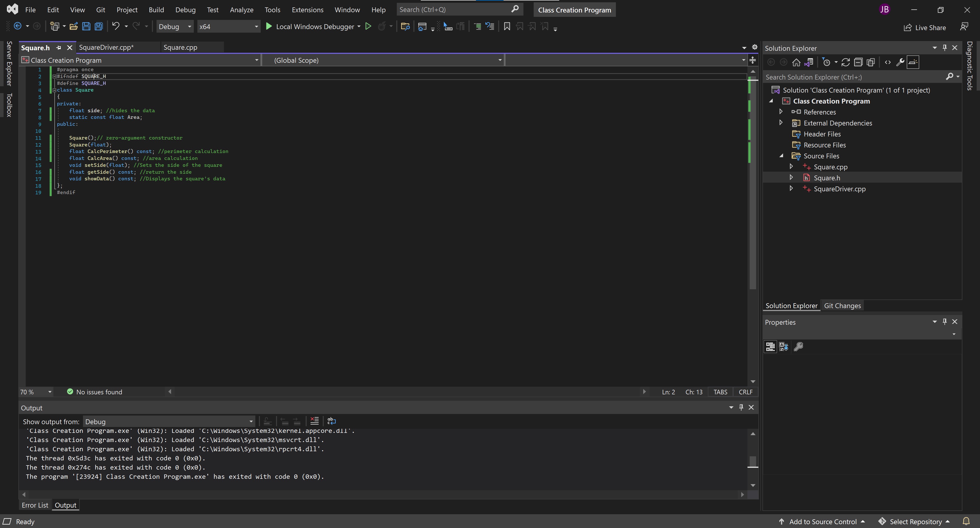Click the Properties window wrench icon
The image size is (980, 528).
pyautogui.click(x=798, y=346)
